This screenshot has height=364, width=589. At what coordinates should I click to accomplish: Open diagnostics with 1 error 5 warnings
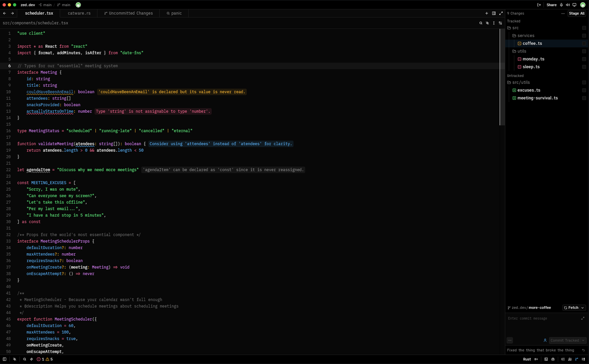tap(45, 359)
